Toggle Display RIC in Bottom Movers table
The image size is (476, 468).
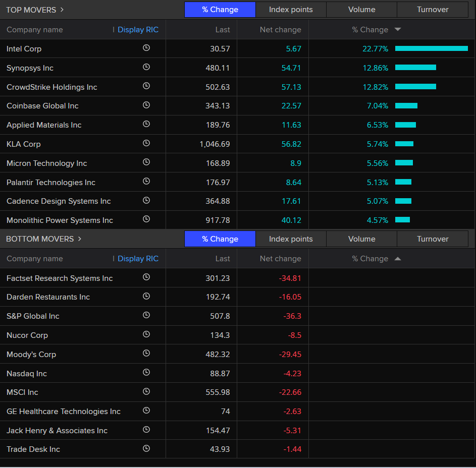137,259
